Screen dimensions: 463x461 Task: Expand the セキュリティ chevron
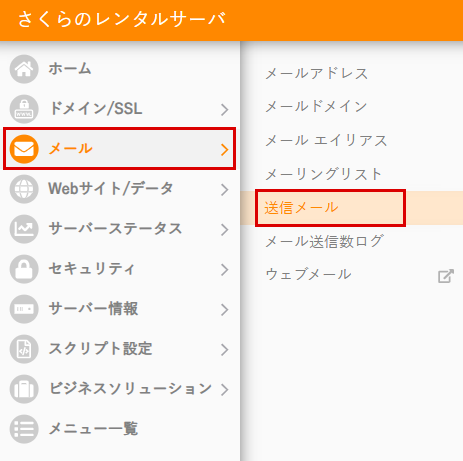coord(225,270)
